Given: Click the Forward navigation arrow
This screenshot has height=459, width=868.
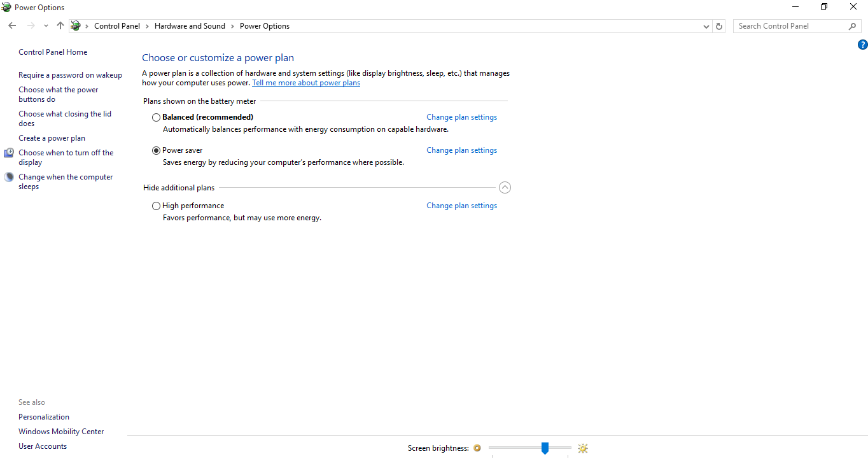Looking at the screenshot, I should [x=31, y=26].
